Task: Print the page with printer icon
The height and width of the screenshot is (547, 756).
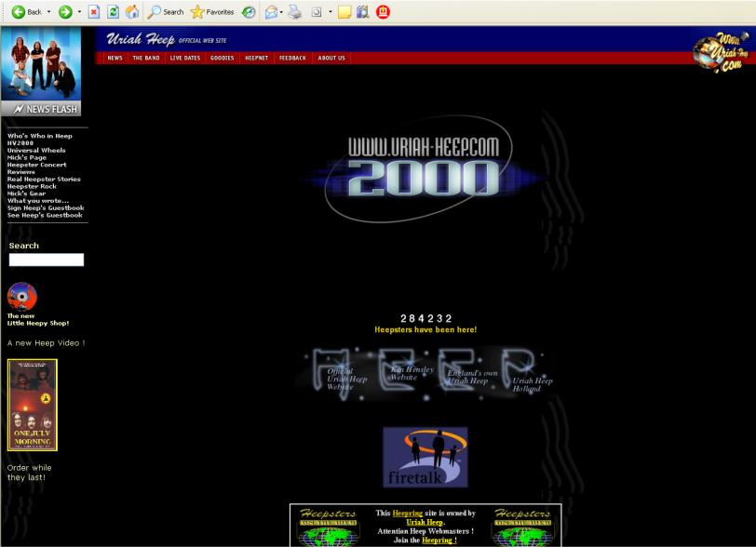Action: click(x=294, y=11)
